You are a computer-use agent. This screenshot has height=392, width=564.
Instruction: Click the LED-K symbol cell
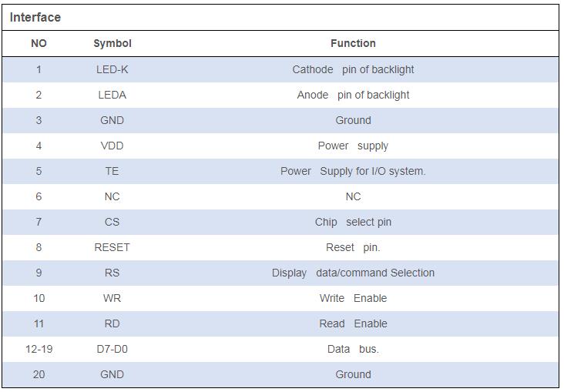(x=112, y=69)
